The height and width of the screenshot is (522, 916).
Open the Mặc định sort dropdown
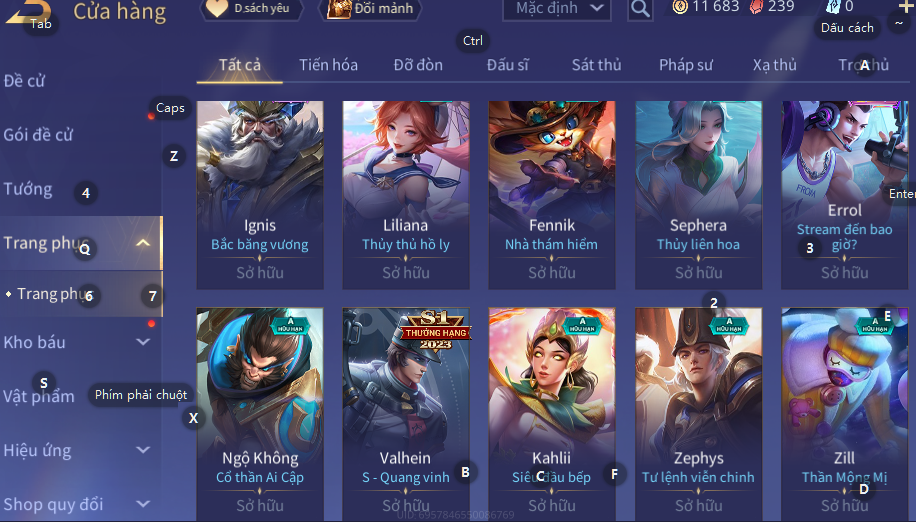point(557,9)
